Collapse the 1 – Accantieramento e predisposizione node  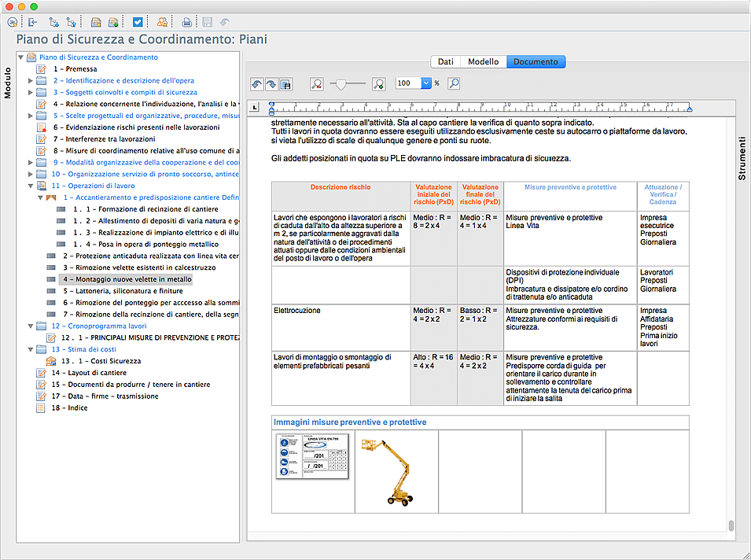pyautogui.click(x=41, y=198)
